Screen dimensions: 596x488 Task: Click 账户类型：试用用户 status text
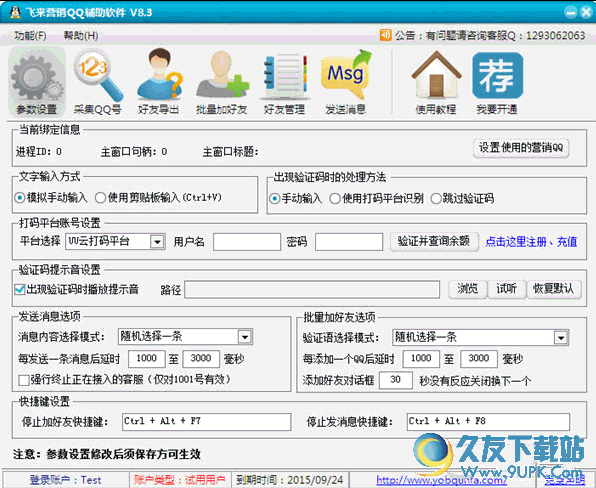pyautogui.click(x=179, y=480)
